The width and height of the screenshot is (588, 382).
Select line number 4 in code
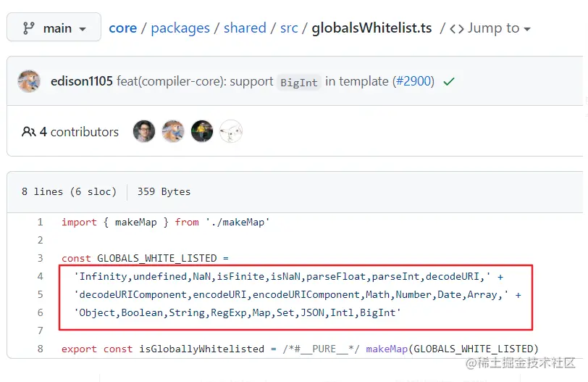41,276
